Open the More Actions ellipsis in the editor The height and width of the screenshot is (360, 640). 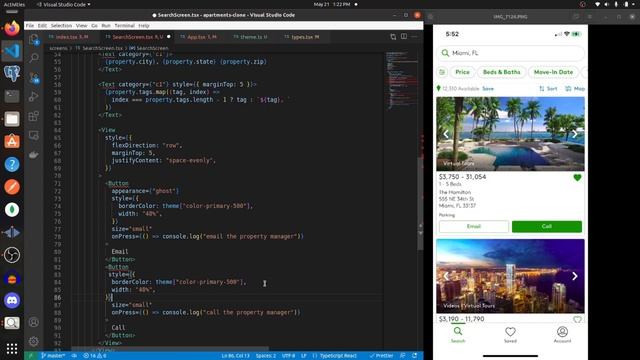point(414,37)
